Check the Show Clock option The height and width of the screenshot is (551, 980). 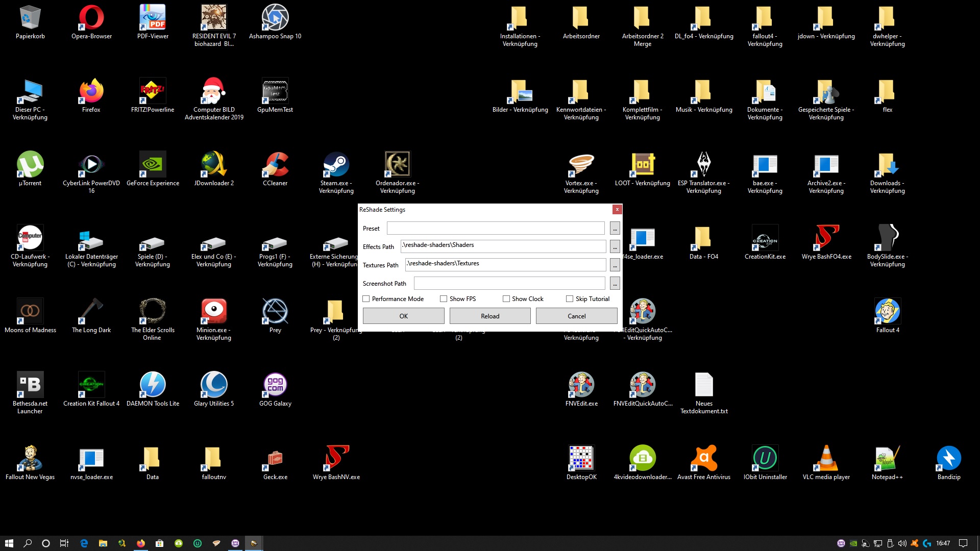506,299
